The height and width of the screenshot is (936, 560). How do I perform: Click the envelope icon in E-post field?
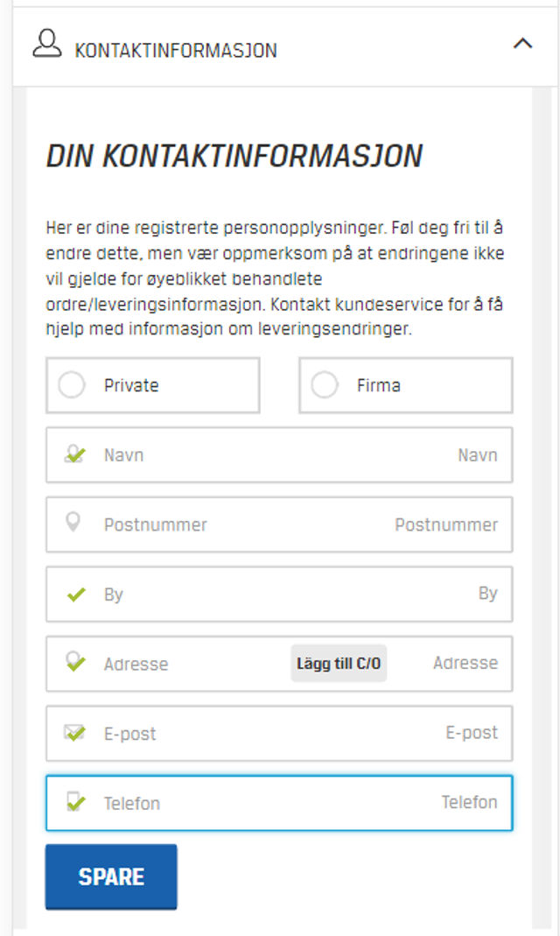(x=75, y=733)
